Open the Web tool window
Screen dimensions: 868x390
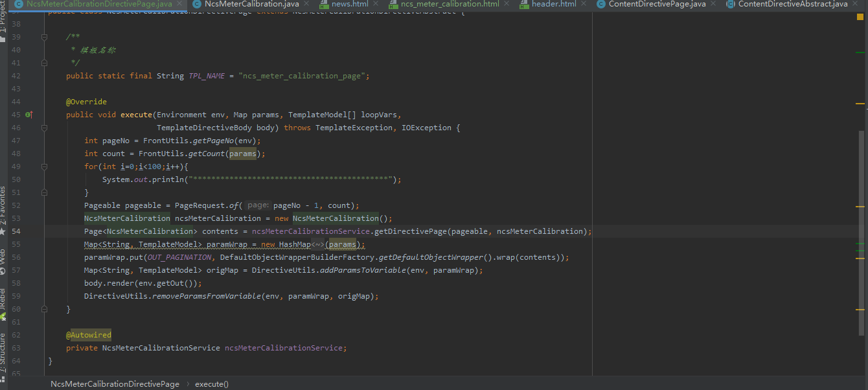(3, 260)
